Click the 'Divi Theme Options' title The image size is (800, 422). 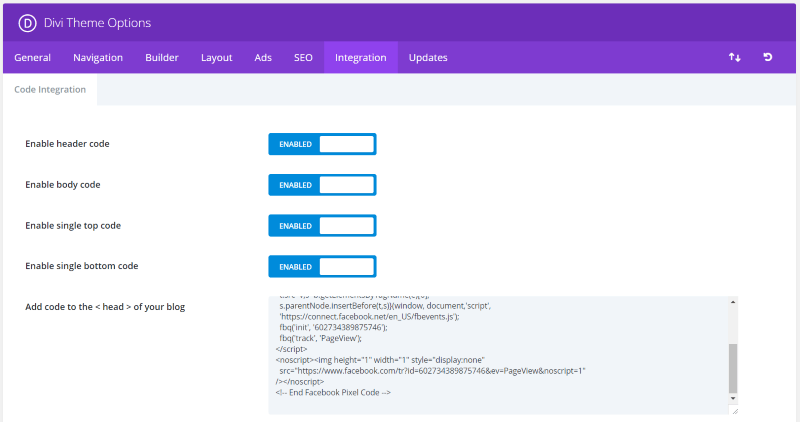tap(97, 23)
